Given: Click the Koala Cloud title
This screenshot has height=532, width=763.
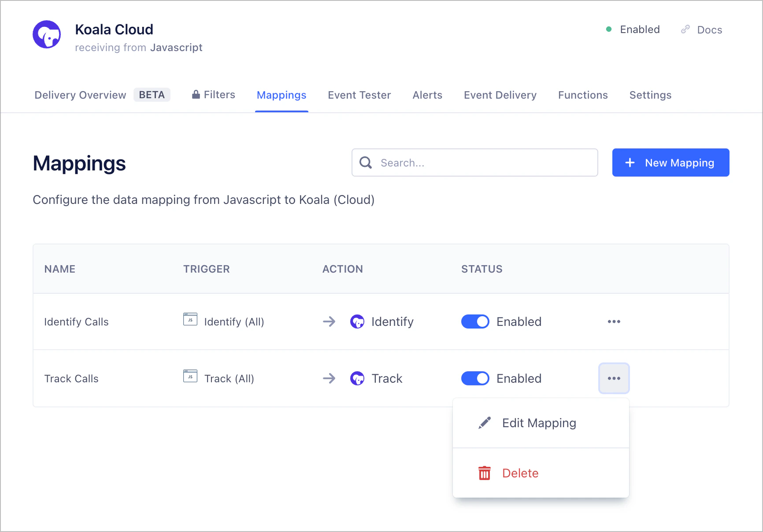Looking at the screenshot, I should pos(114,30).
